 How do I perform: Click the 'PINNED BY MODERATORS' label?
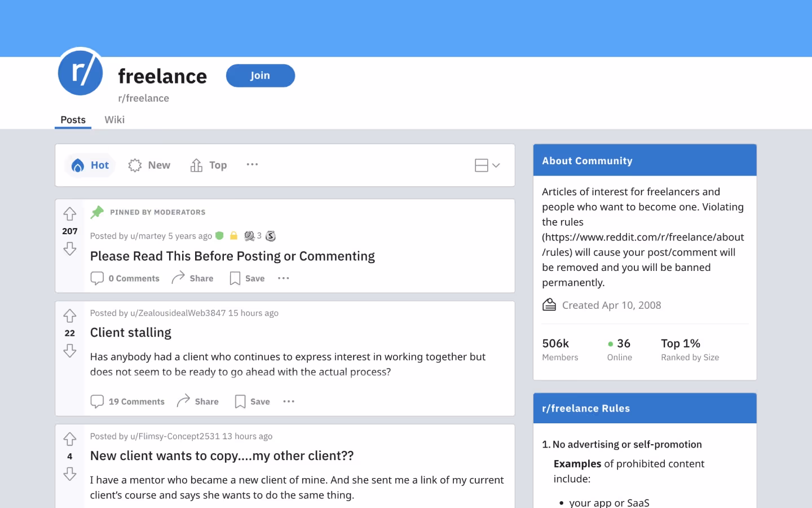click(158, 212)
